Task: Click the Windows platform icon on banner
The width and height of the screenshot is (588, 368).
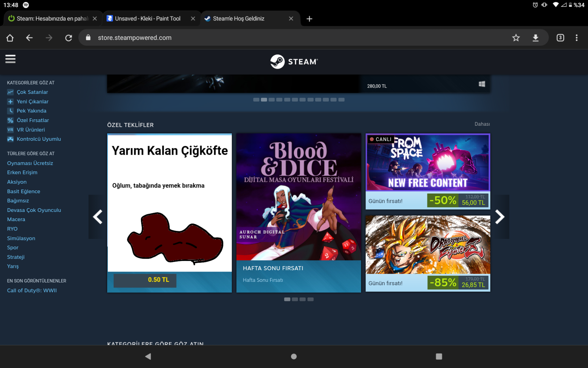Action: click(x=482, y=84)
